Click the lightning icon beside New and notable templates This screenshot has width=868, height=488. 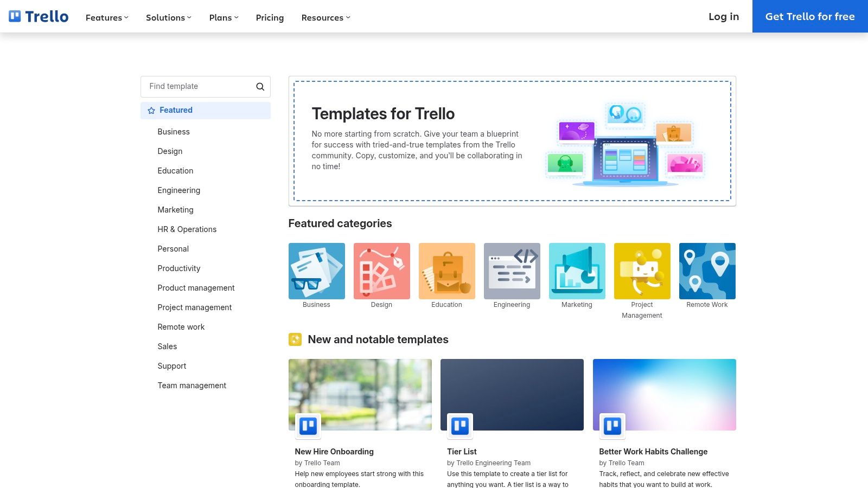[x=295, y=339]
